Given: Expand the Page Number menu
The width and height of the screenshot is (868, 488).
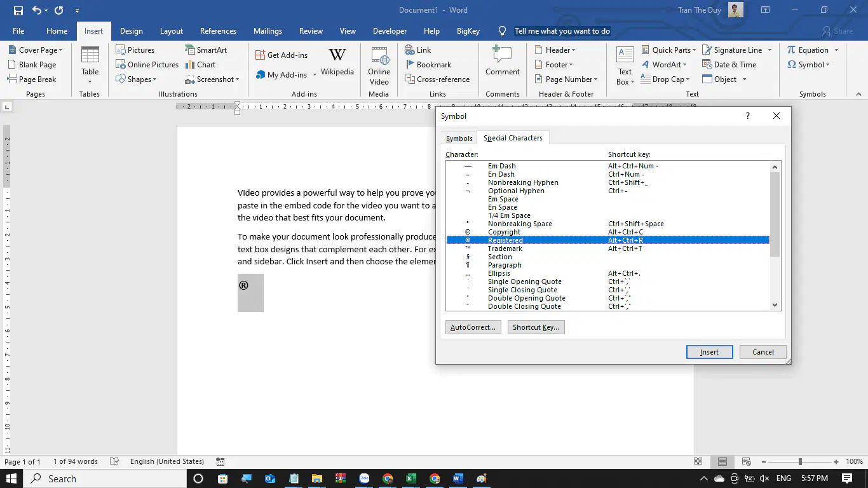Looking at the screenshot, I should click(566, 79).
